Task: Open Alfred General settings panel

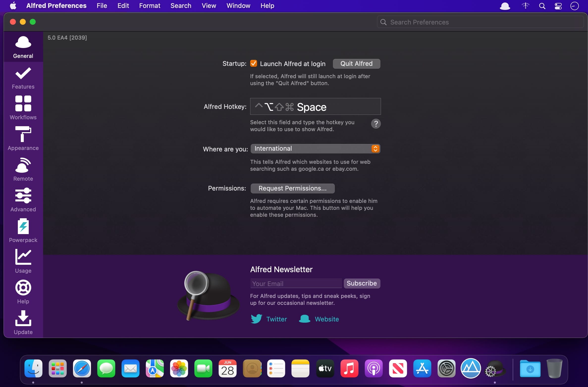Action: [23, 46]
